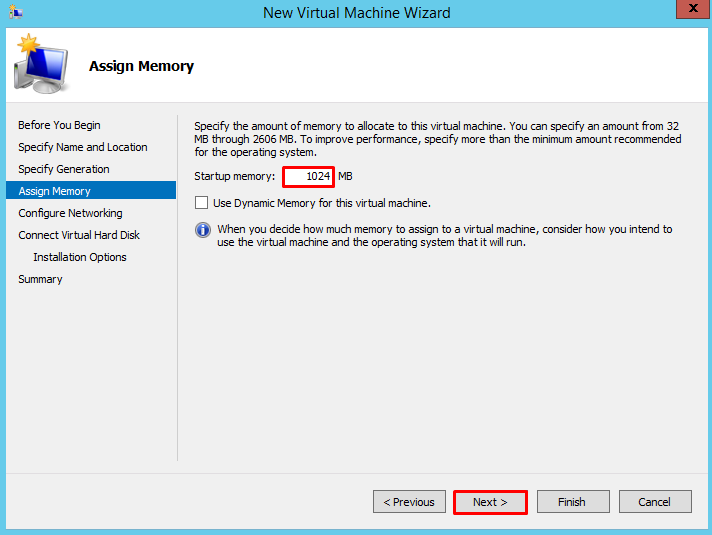Click the Next button
This screenshot has width=712, height=535.
490,502
